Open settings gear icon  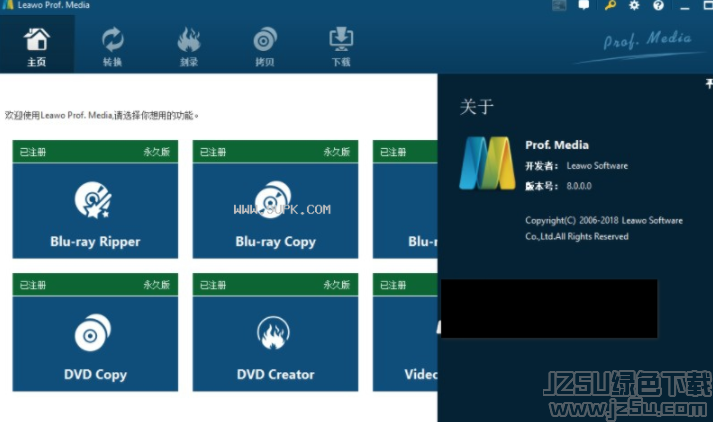click(x=634, y=5)
